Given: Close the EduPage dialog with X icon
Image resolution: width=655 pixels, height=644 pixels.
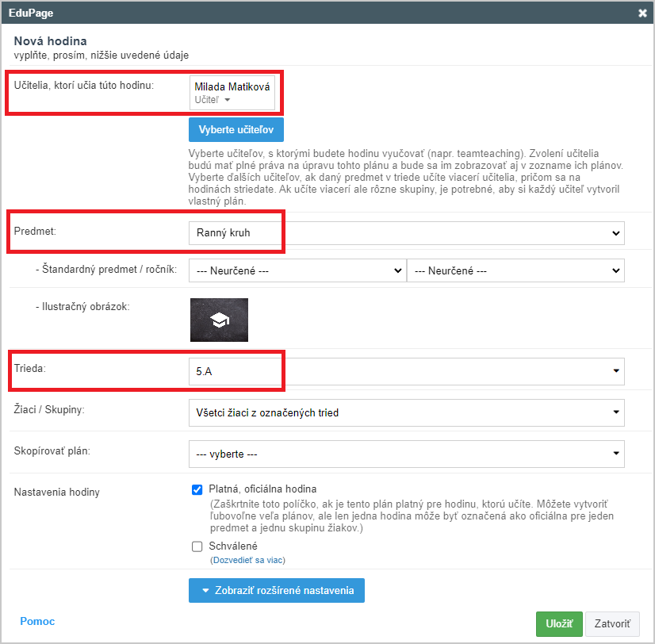Looking at the screenshot, I should tap(642, 13).
